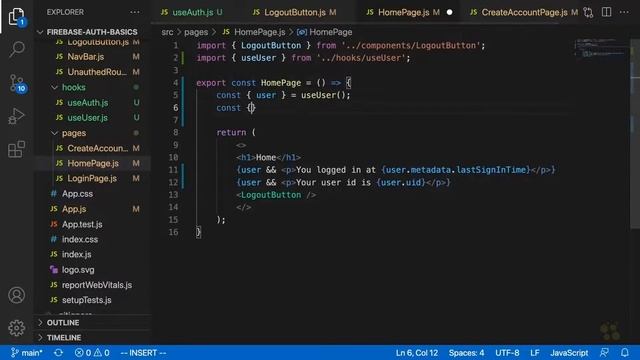Select HomePage.js in the file tree
Viewport: 640px width, 360px height.
[93, 163]
